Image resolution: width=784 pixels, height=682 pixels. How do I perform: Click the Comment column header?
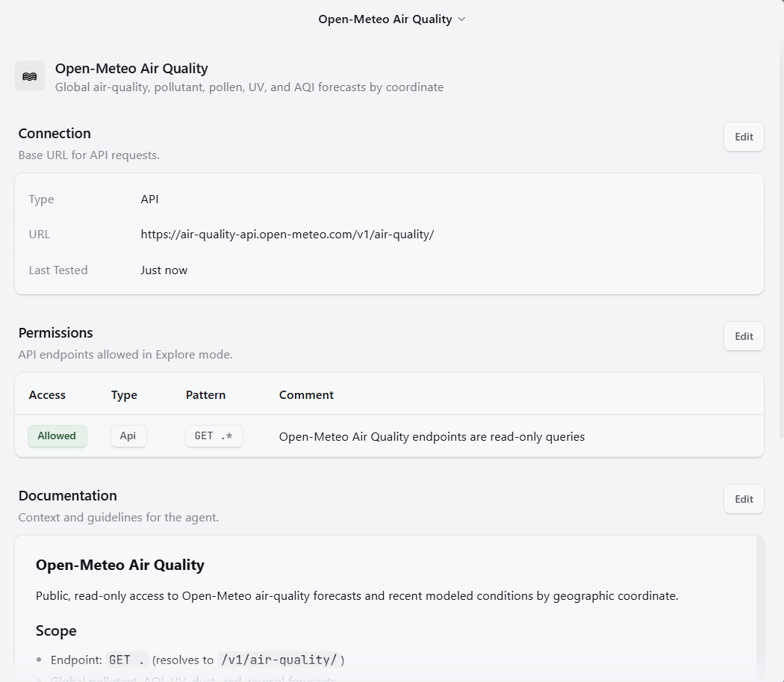point(306,395)
